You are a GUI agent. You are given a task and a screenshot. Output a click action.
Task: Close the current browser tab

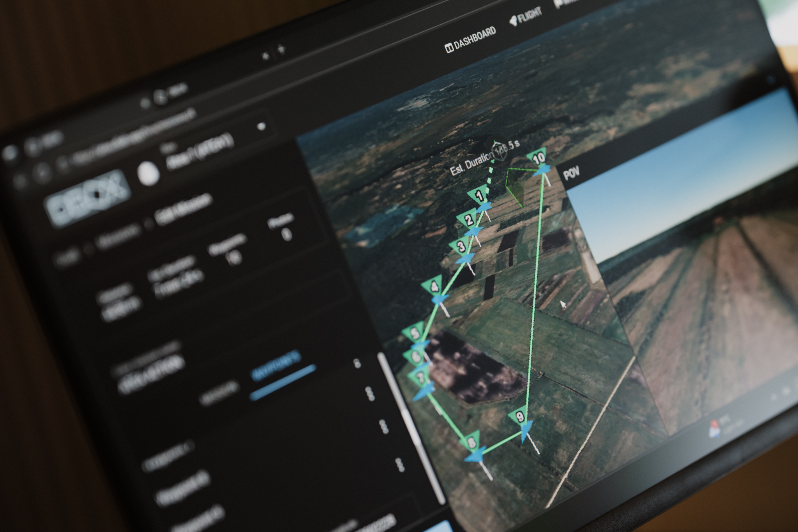coord(265,57)
